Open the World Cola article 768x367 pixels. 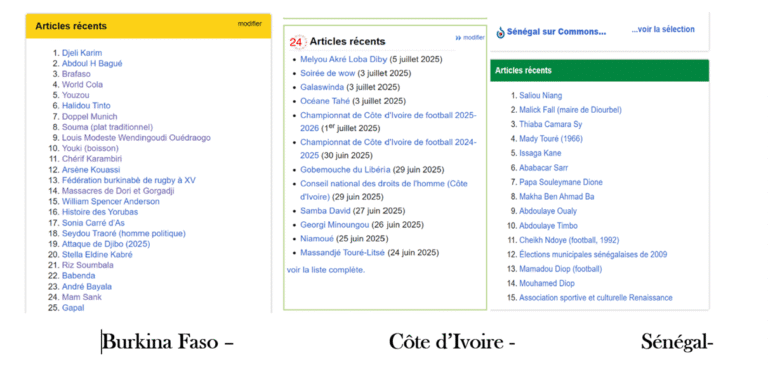[82, 85]
